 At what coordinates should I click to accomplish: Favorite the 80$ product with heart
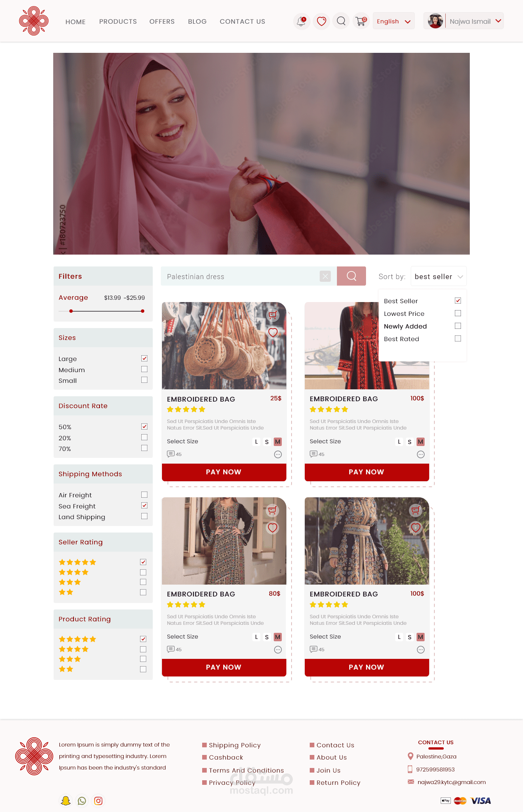273,528
